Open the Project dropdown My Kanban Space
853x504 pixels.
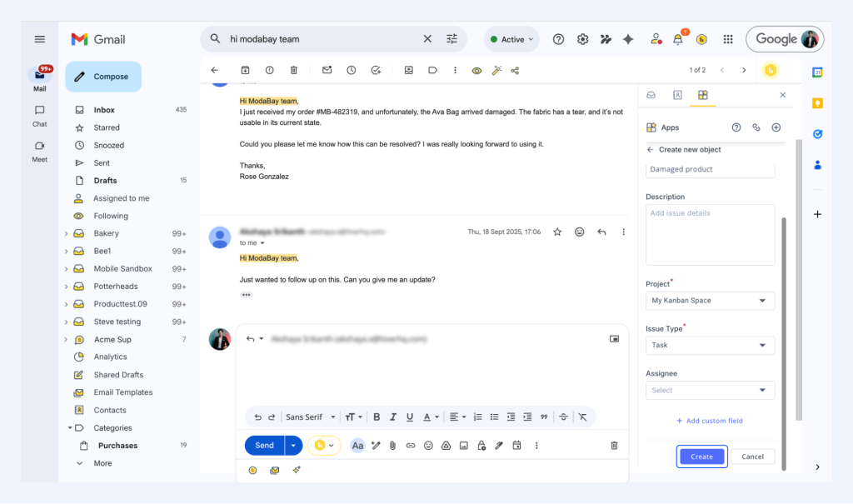point(710,301)
